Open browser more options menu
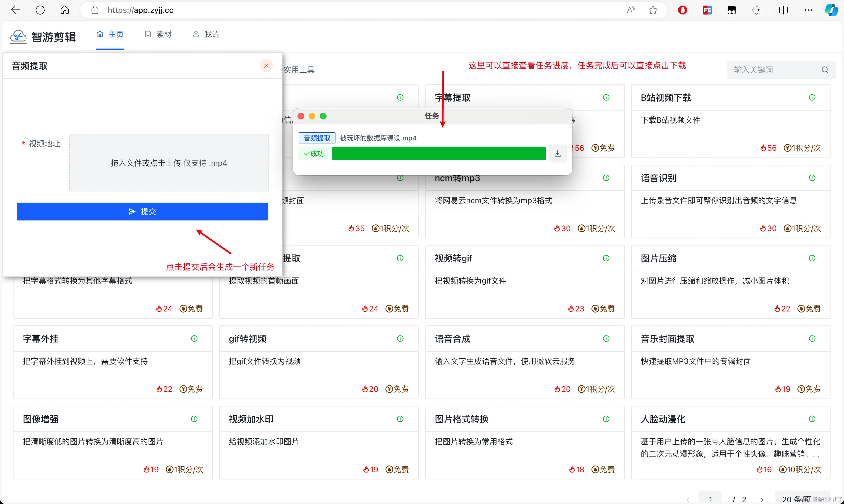 [x=808, y=10]
